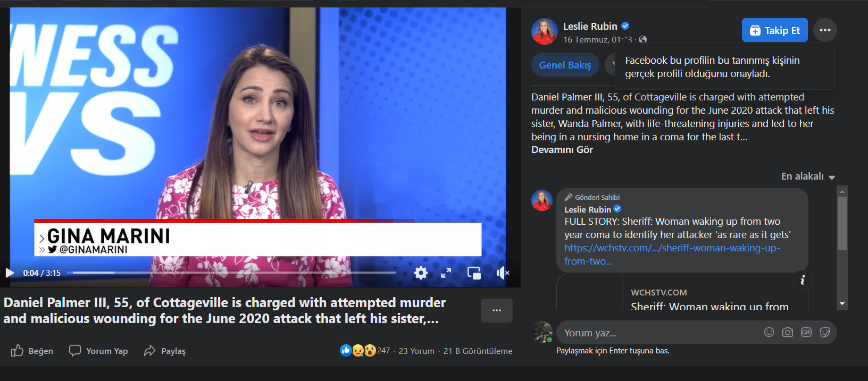The image size is (868, 381).
Task: Select the Genel Bakış tab
Action: tap(565, 65)
